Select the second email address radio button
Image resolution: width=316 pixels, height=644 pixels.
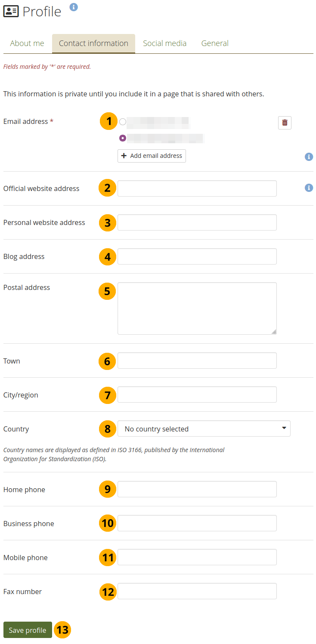[x=123, y=138]
